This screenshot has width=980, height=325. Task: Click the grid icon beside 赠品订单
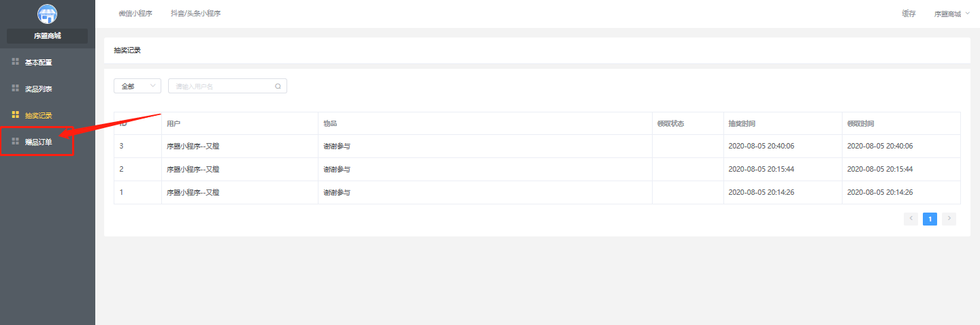[x=16, y=142]
